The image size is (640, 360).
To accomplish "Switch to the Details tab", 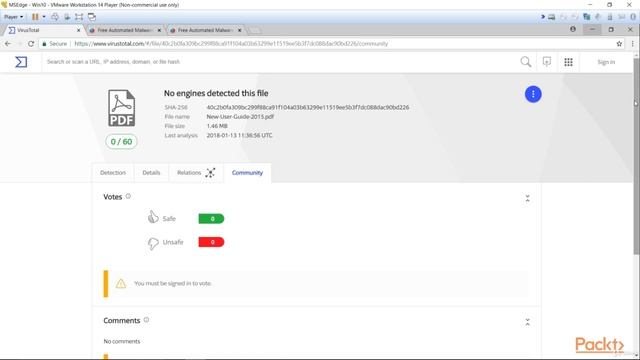I will pos(151,173).
